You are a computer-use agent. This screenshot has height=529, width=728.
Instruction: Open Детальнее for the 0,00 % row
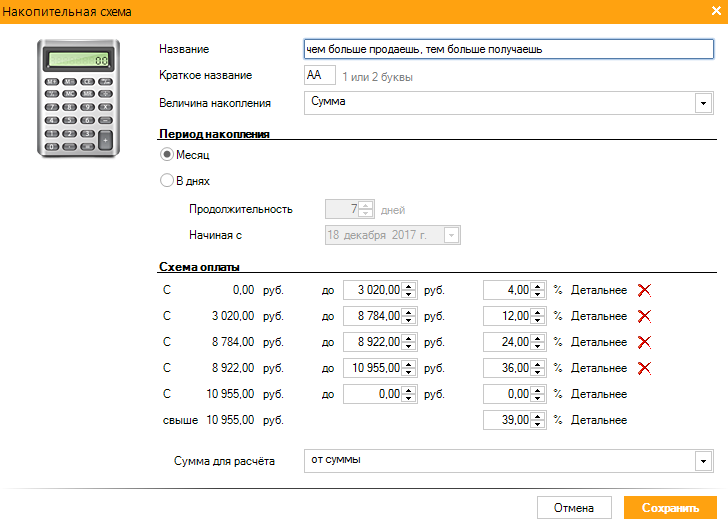pos(599,394)
